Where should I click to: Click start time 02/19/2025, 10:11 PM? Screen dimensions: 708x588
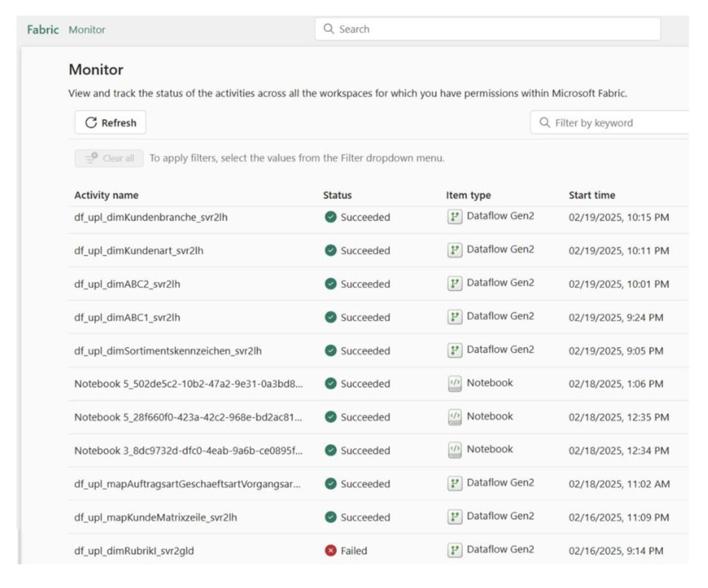pyautogui.click(x=619, y=251)
